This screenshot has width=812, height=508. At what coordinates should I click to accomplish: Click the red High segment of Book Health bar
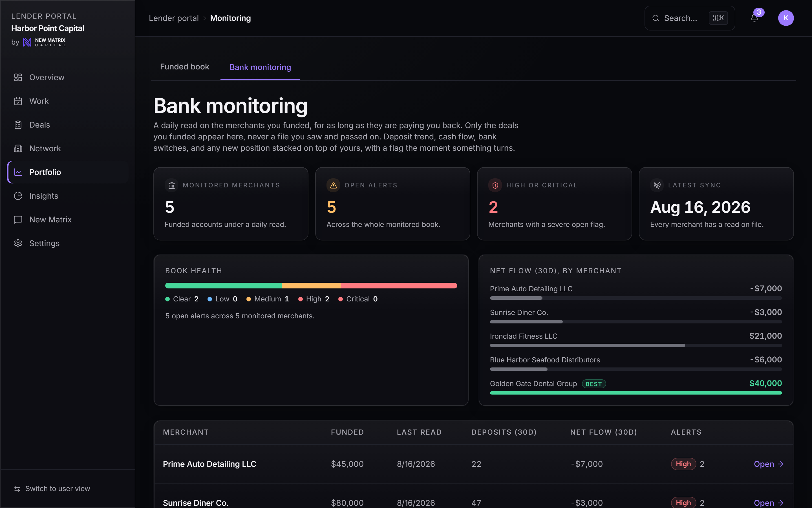tap(399, 286)
